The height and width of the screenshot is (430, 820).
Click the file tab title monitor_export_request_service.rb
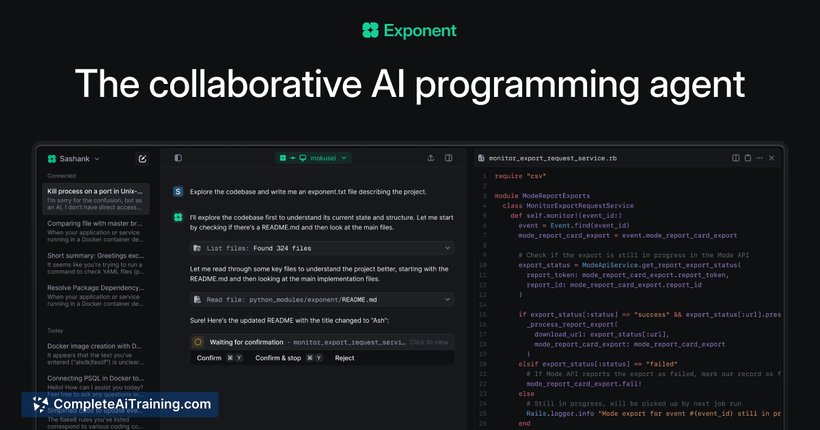click(552, 158)
